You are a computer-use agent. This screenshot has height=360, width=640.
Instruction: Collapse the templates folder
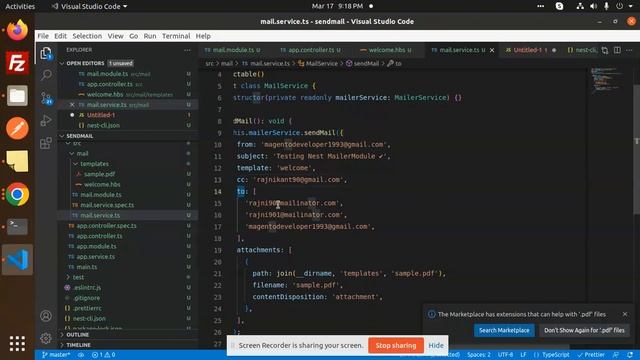coord(94,164)
